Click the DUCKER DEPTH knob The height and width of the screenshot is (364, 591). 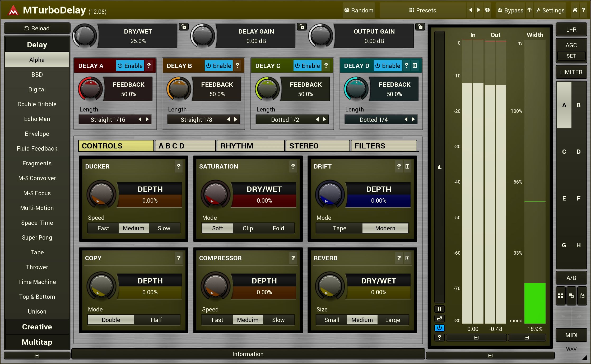point(101,194)
